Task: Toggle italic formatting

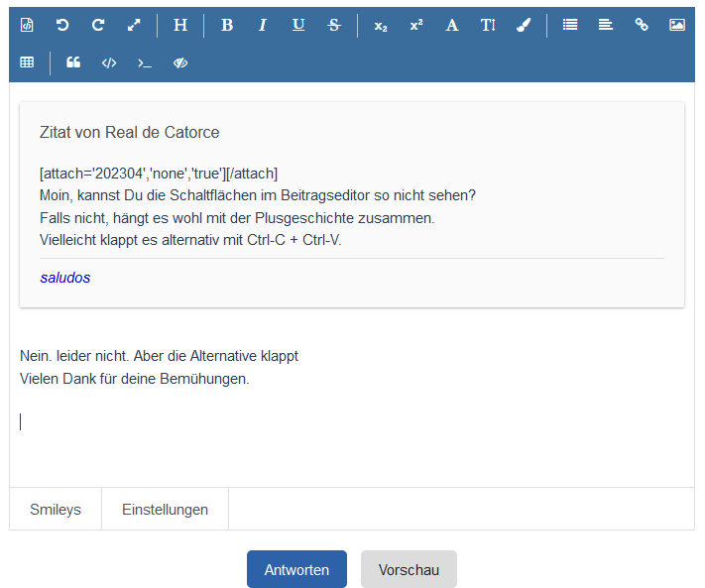Action: (x=263, y=25)
